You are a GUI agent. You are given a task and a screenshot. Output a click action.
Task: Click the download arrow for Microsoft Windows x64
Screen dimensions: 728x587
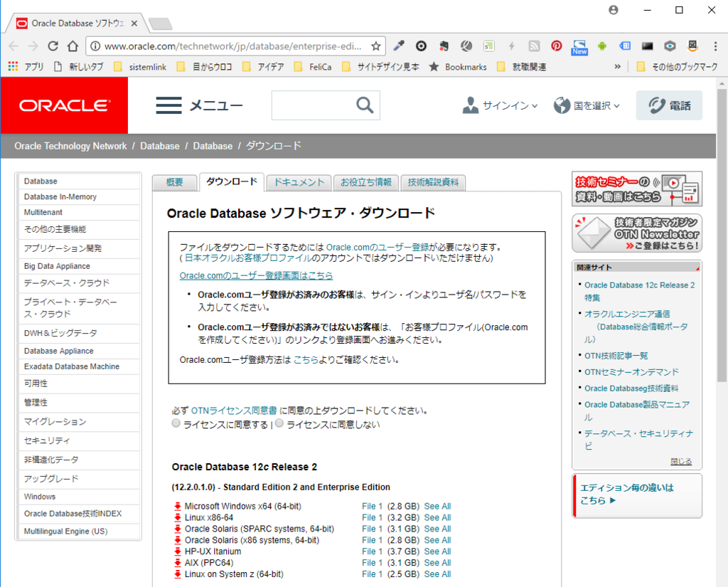click(x=177, y=507)
